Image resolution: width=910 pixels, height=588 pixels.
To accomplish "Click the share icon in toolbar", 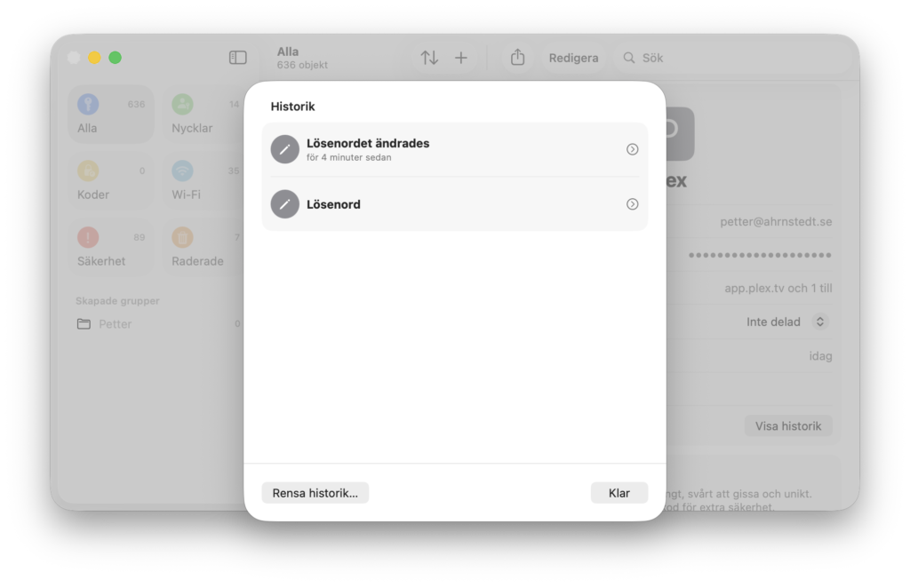I will point(517,58).
